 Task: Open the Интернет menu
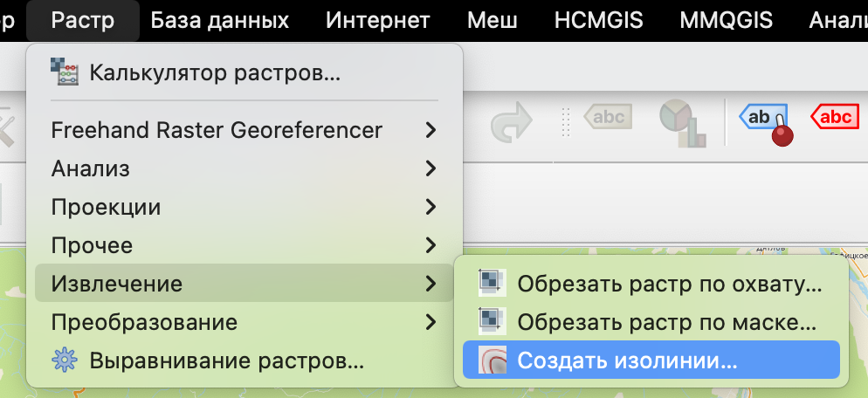tap(378, 20)
